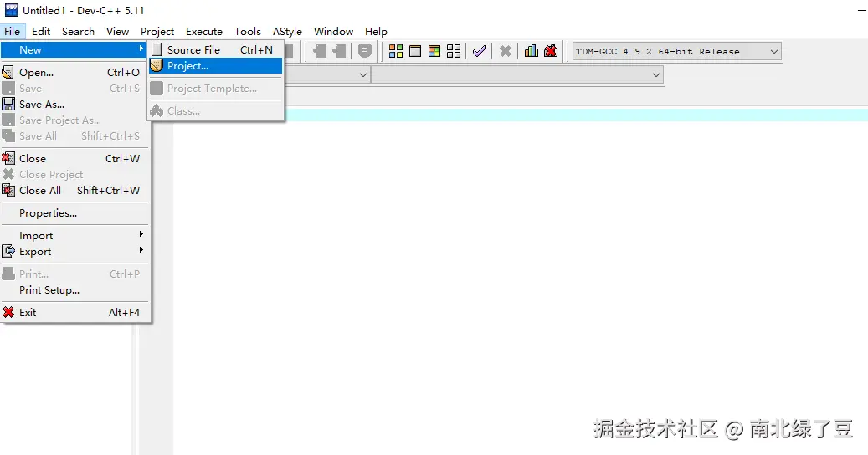
Task: Click the gray Toggle Bookmark icon
Action: (x=365, y=51)
